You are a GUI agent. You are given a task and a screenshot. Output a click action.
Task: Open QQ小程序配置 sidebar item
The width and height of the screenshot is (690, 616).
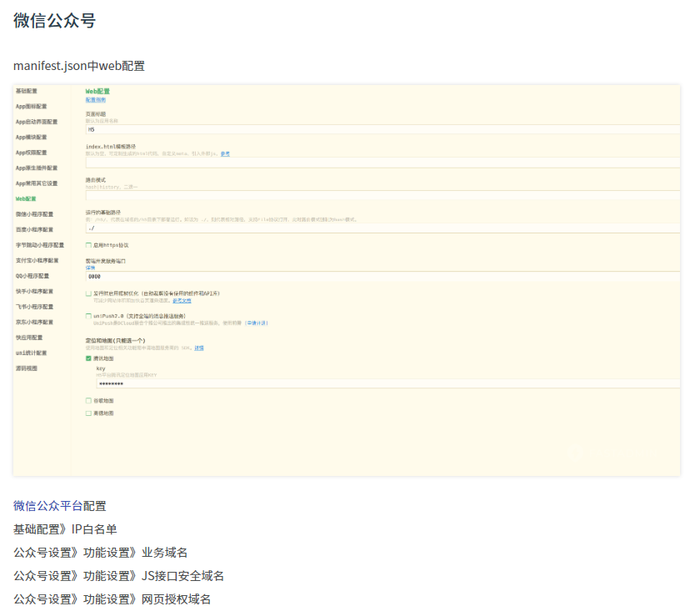pos(32,276)
